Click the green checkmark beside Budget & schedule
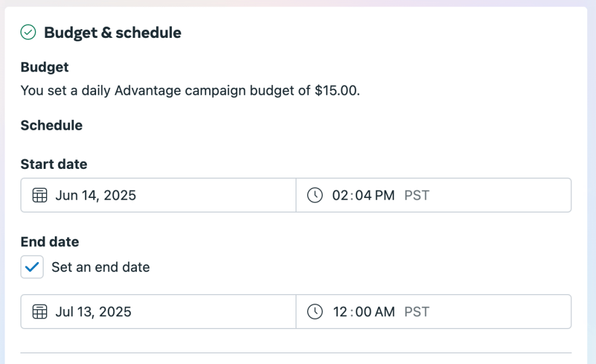 click(28, 33)
